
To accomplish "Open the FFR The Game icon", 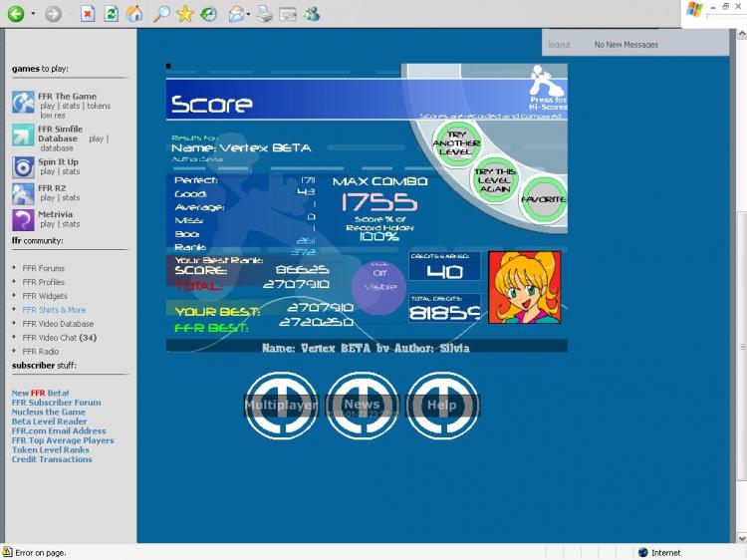I will 23,102.
